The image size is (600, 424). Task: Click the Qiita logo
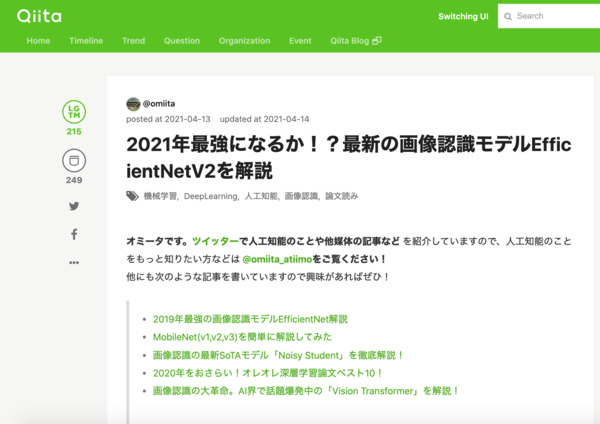pos(38,16)
